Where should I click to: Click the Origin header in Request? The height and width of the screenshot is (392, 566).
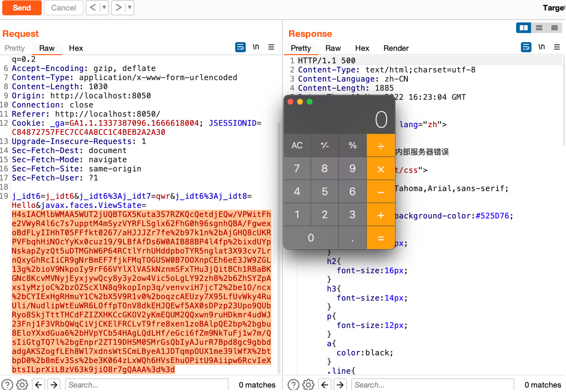[x=82, y=96]
